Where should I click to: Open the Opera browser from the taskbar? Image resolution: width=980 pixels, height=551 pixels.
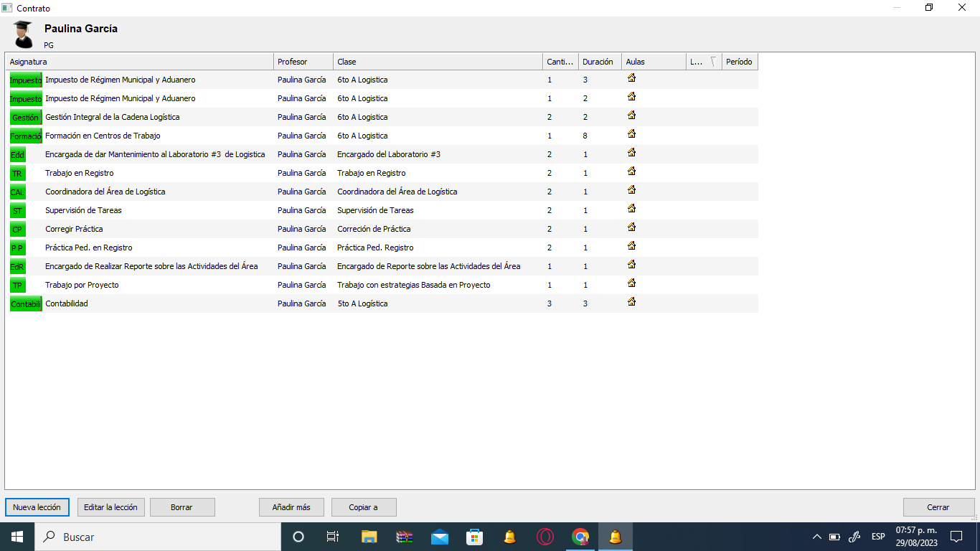click(545, 537)
